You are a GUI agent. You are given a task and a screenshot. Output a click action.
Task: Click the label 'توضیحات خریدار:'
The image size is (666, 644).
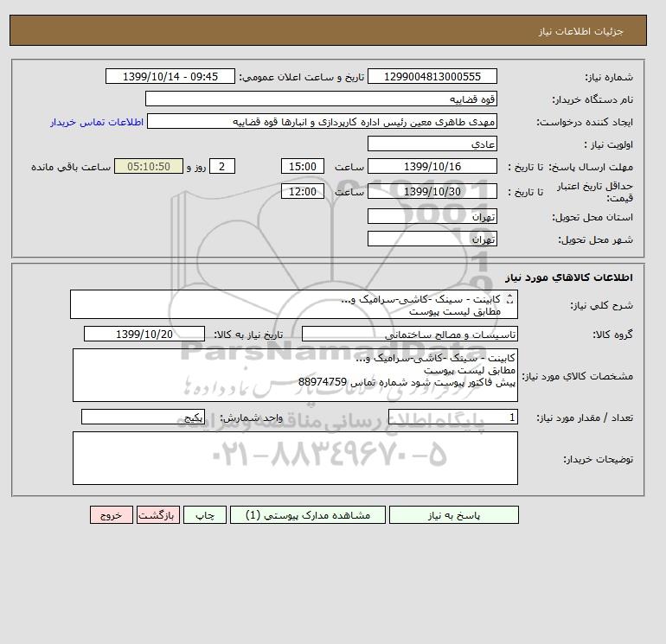[598, 459]
